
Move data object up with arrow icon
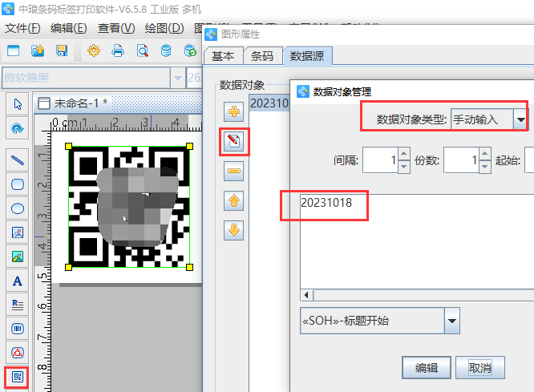[x=233, y=200]
